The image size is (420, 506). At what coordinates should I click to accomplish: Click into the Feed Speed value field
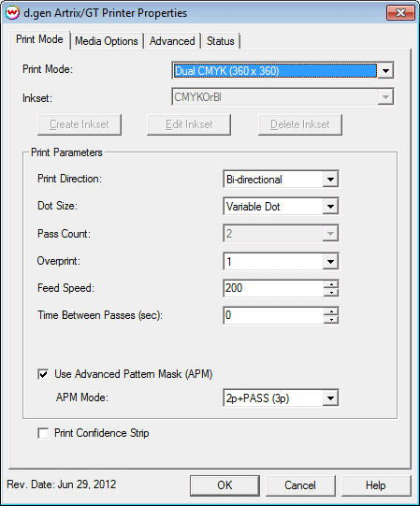tap(274, 288)
